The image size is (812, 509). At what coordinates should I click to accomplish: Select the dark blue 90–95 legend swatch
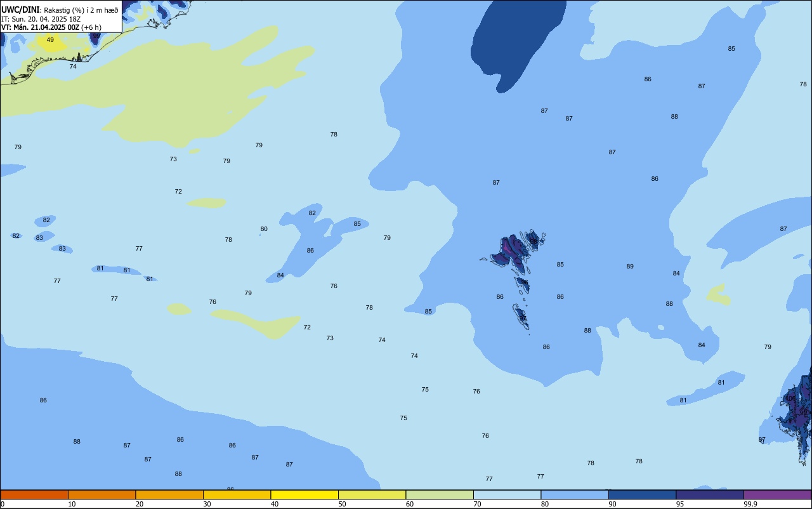click(x=642, y=494)
